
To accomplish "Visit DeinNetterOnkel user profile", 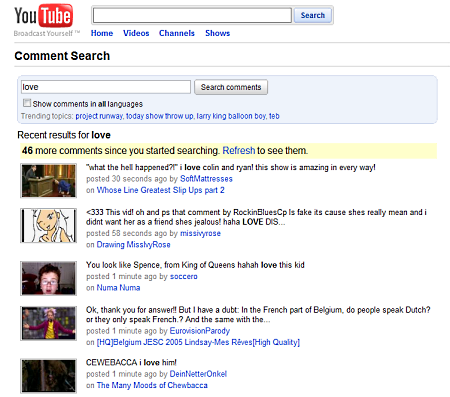I will tap(198, 374).
